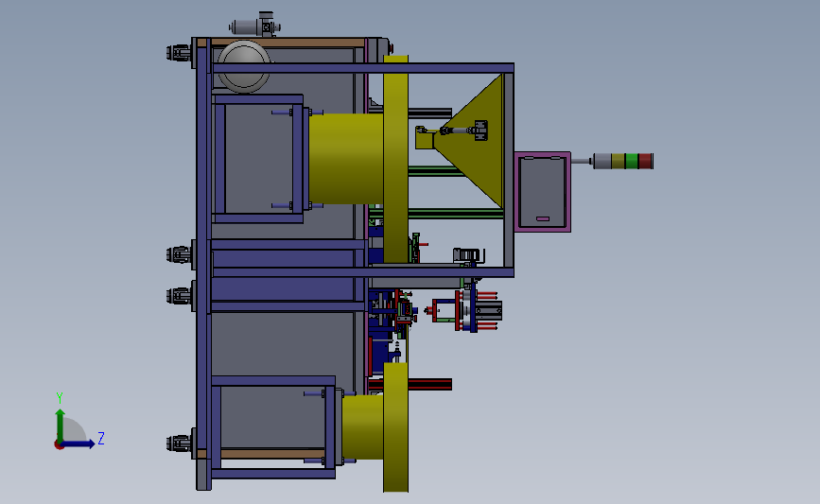Click the green Y axis arrow of the triad

(61, 426)
